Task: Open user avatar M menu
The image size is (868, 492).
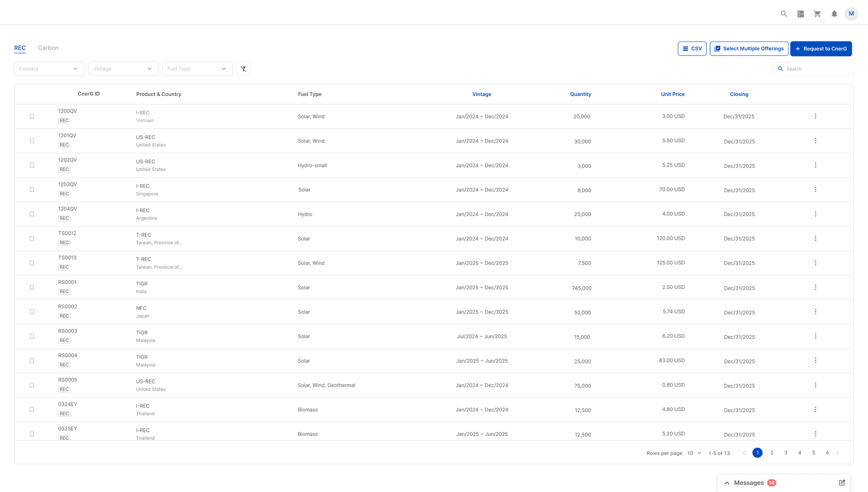Action: click(x=851, y=14)
